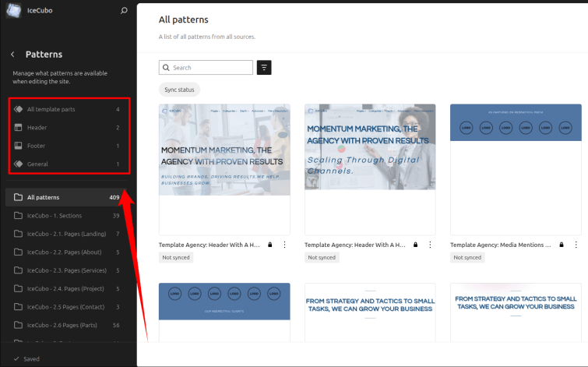The width and height of the screenshot is (588, 367).
Task: Click folder icon beside IceCubo - 1. Sections
Action: [x=18, y=216]
